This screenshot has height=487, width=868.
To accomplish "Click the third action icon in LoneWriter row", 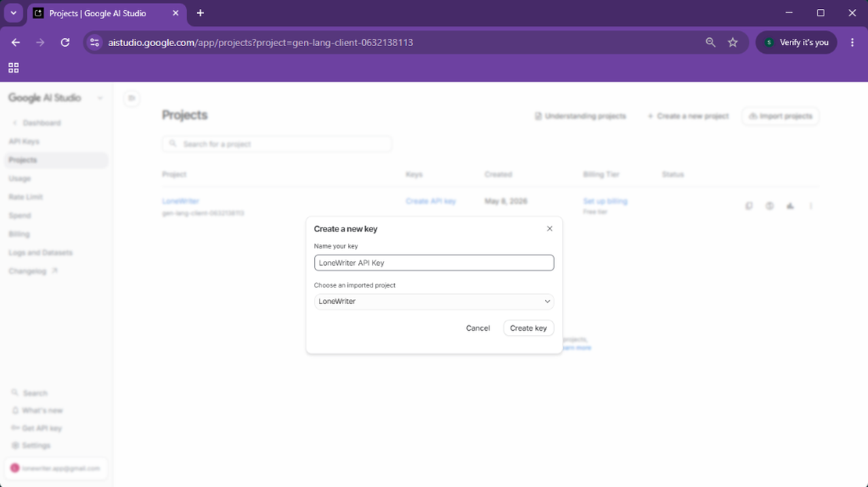I will (790, 206).
